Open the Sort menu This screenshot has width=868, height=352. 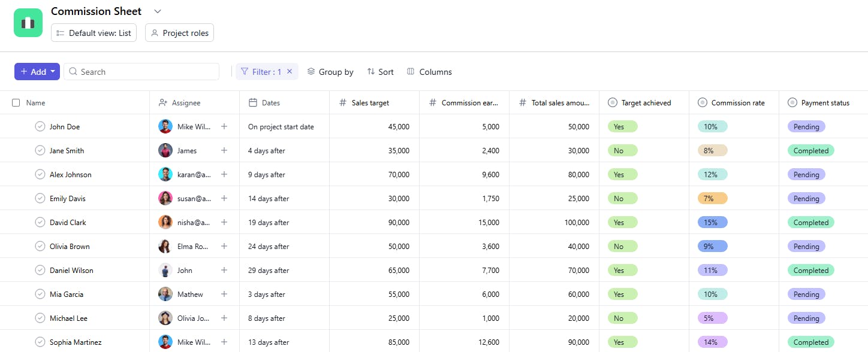(380, 71)
